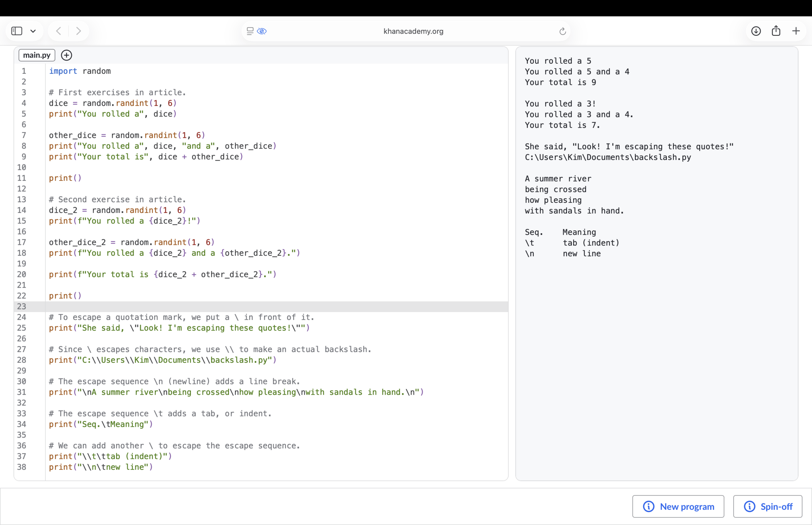The width and height of the screenshot is (812, 525).
Task: Add a new file with the circled plus
Action: pyautogui.click(x=67, y=55)
